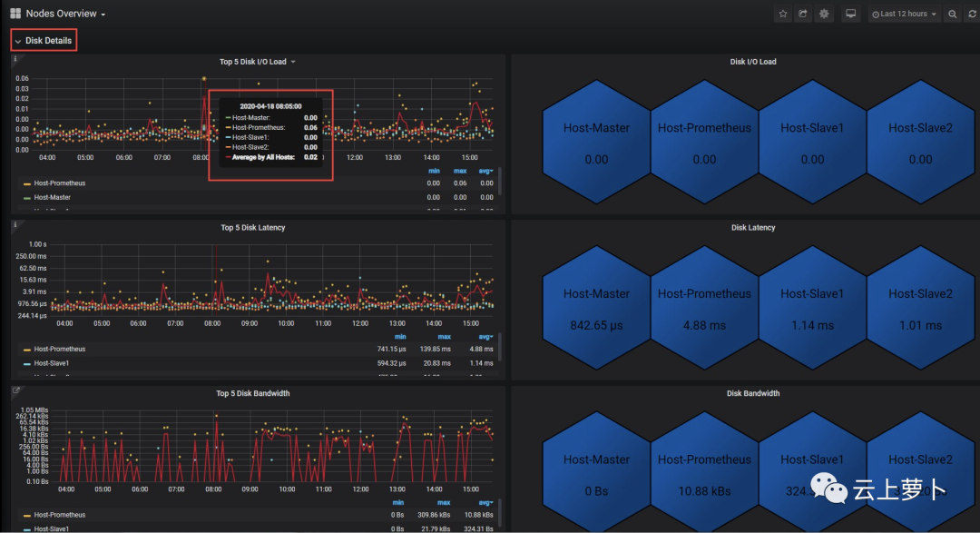Viewport: 980px width, 533px height.
Task: Show info for Top 5 Disk Latency panel
Action: pyautogui.click(x=15, y=224)
